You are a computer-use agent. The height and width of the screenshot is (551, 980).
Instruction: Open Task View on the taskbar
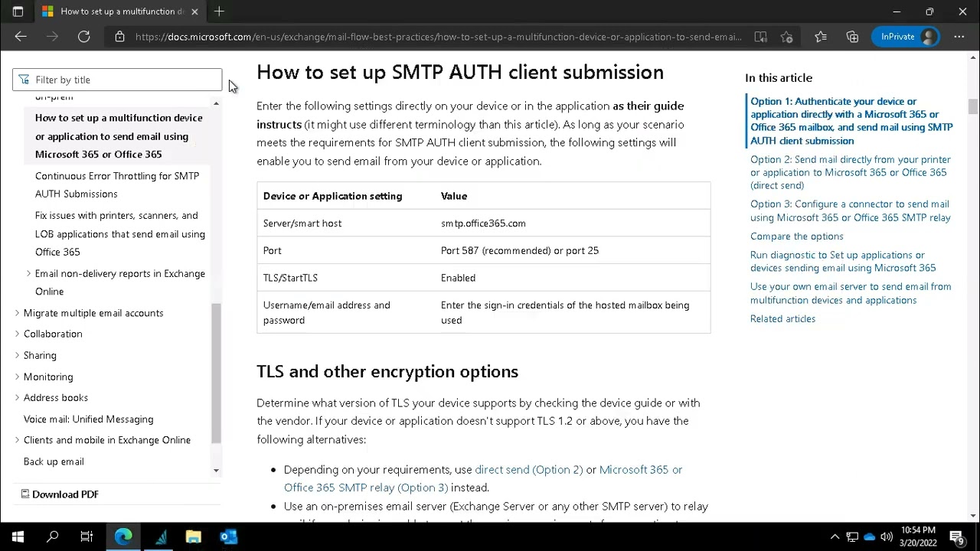pos(87,537)
